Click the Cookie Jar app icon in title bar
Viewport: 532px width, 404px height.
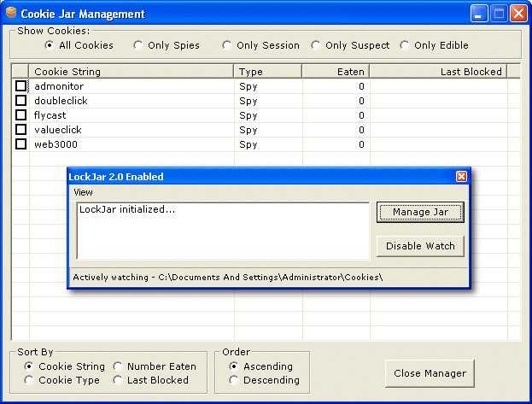pos(11,13)
